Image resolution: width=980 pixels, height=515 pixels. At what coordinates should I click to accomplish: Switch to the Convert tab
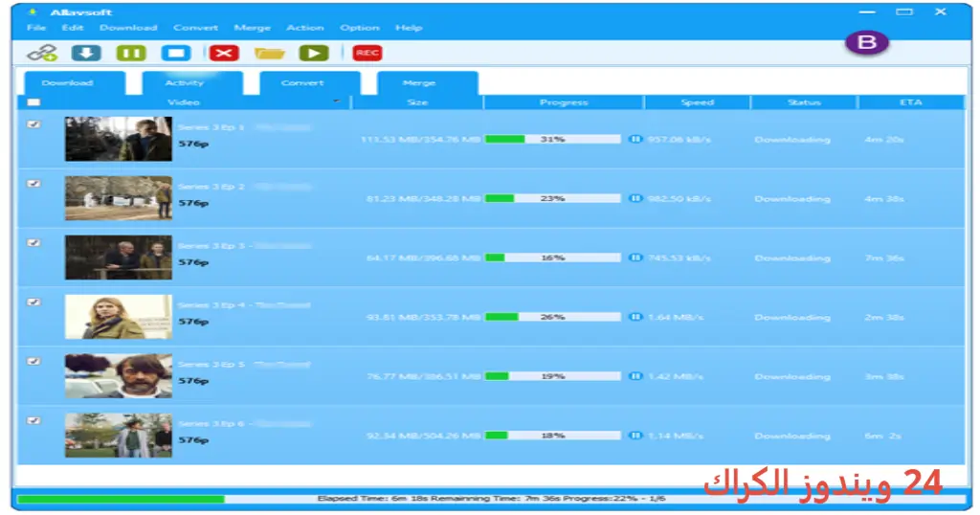310,83
